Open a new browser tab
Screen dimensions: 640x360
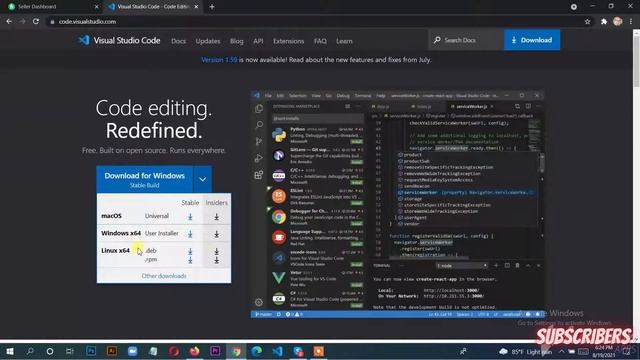pos(212,7)
